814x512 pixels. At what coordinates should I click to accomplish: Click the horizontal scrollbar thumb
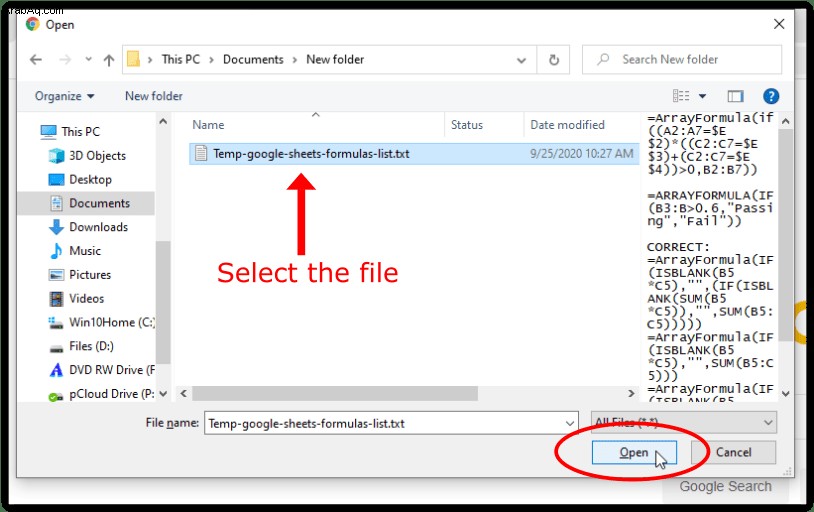tap(335, 394)
